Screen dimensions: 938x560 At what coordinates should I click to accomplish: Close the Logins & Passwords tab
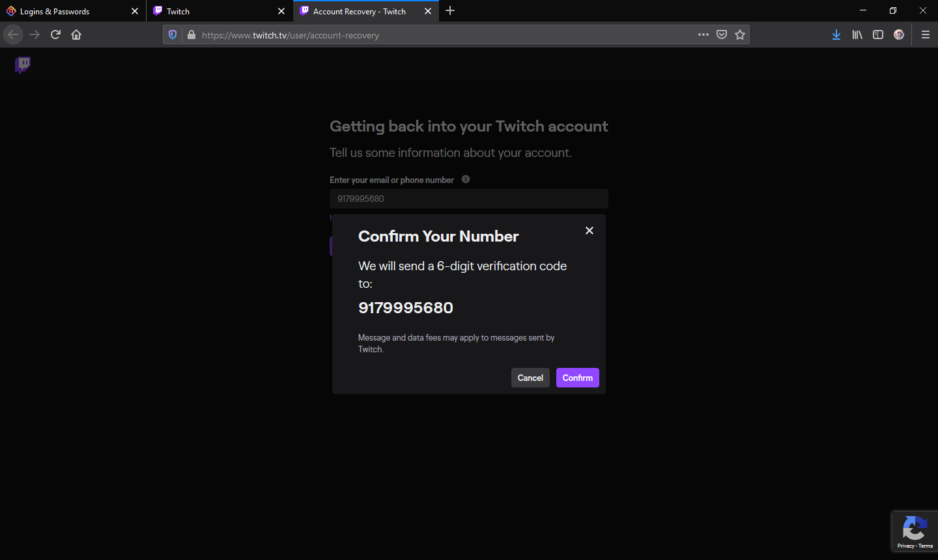tap(135, 11)
